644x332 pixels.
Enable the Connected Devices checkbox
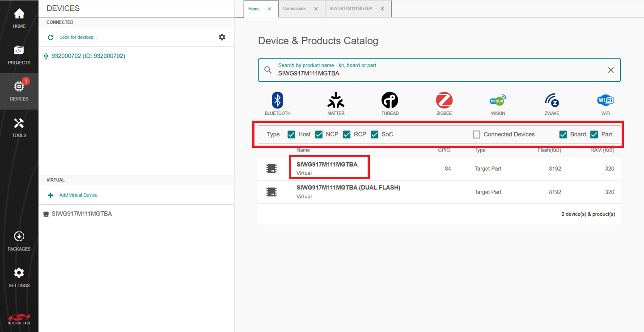477,134
